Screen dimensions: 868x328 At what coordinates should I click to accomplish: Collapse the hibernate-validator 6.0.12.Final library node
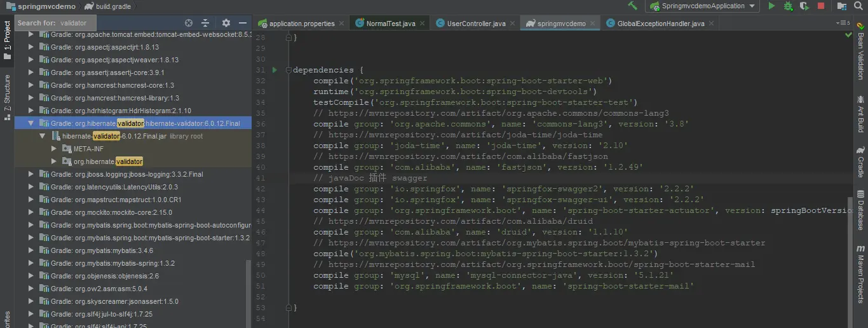32,123
